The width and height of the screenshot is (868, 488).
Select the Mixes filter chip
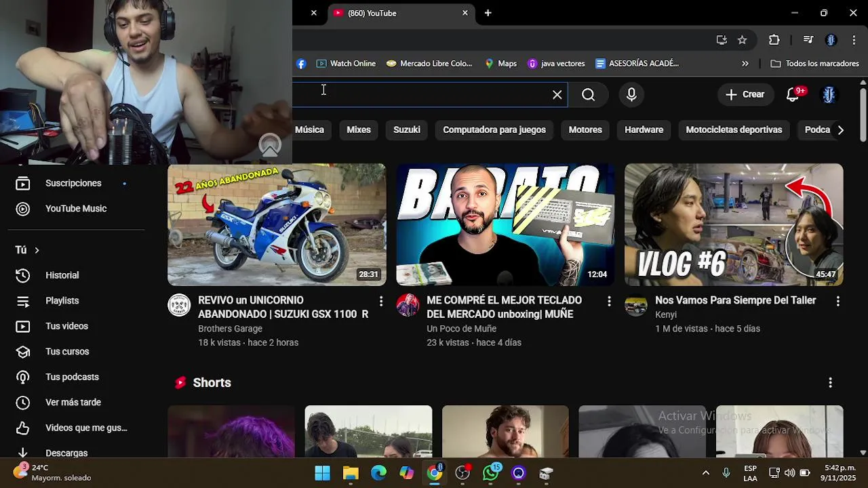point(359,129)
